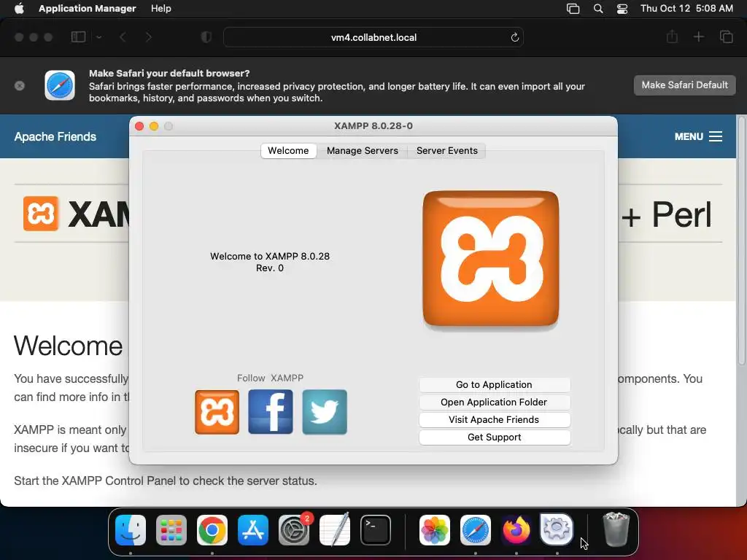Open a new Safari tab with plus icon
This screenshot has height=560, width=747.
[698, 36]
